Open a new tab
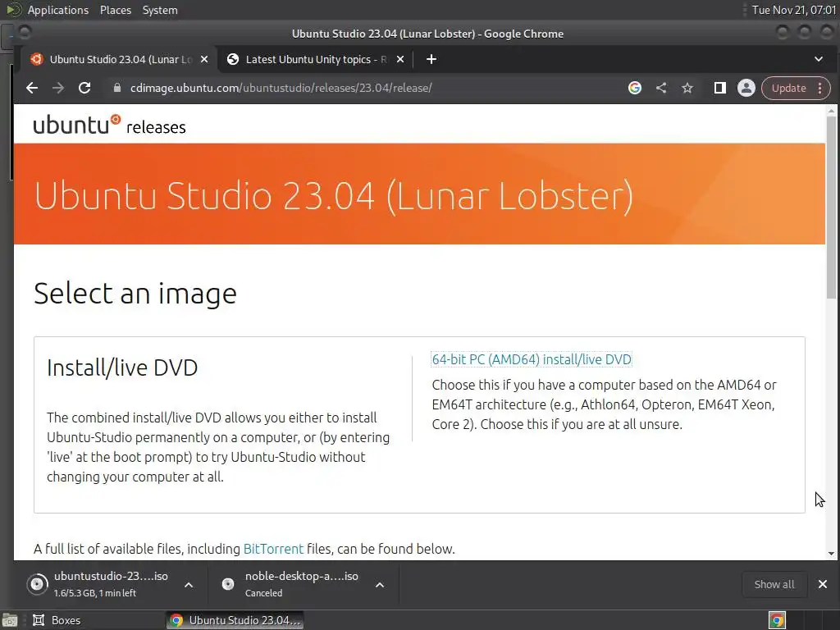The height and width of the screenshot is (630, 840). 431,59
